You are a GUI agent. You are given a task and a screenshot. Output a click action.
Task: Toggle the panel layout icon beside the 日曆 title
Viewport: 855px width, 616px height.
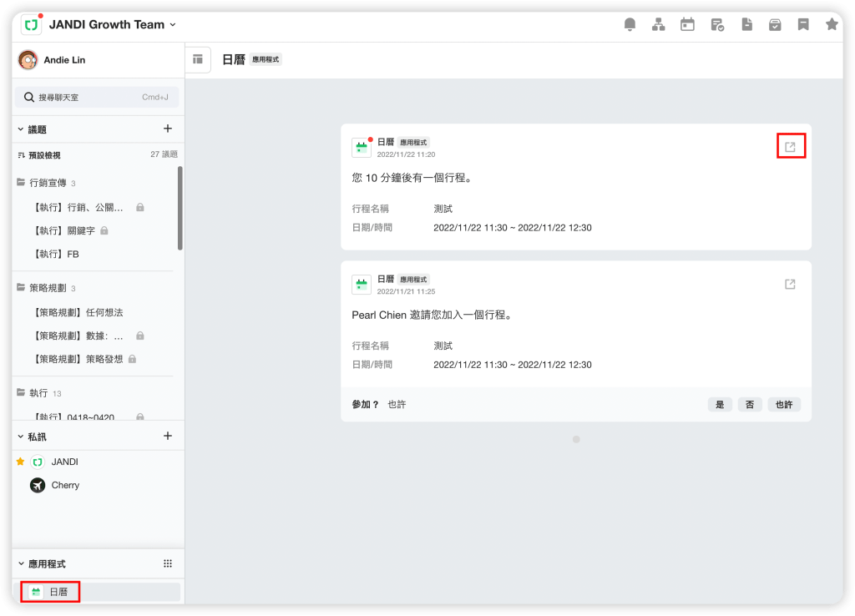(198, 59)
